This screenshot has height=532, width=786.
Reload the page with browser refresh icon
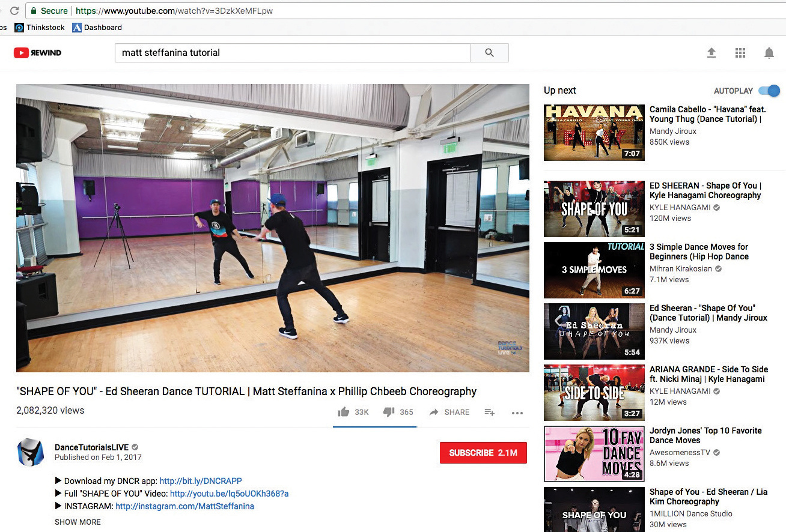(x=14, y=11)
